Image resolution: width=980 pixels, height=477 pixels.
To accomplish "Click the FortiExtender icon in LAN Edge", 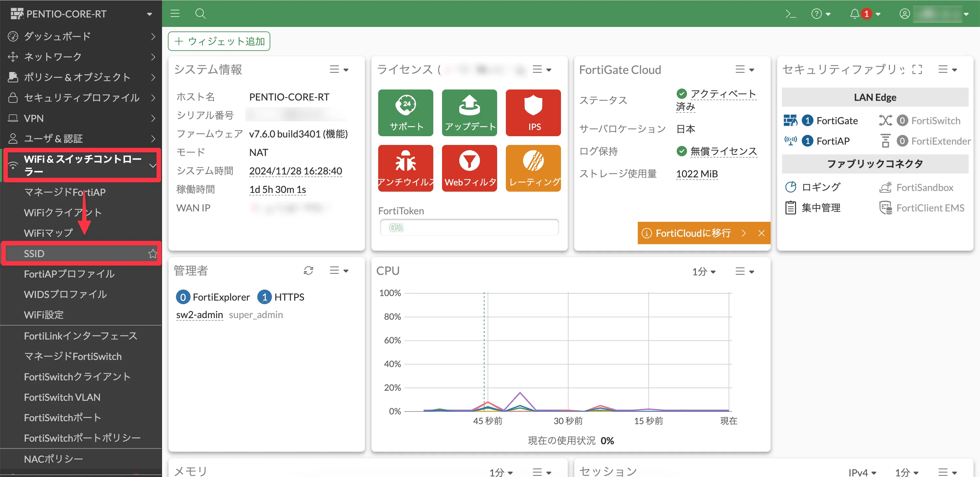I will 885,141.
